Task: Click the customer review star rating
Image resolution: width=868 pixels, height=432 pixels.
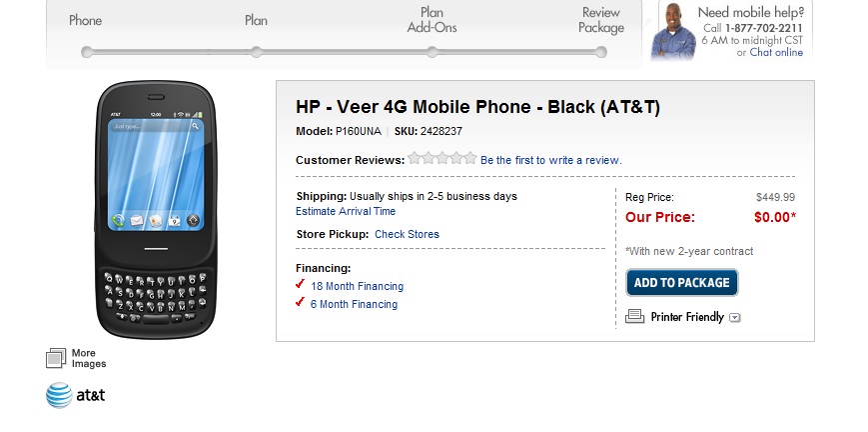Action: pyautogui.click(x=442, y=159)
